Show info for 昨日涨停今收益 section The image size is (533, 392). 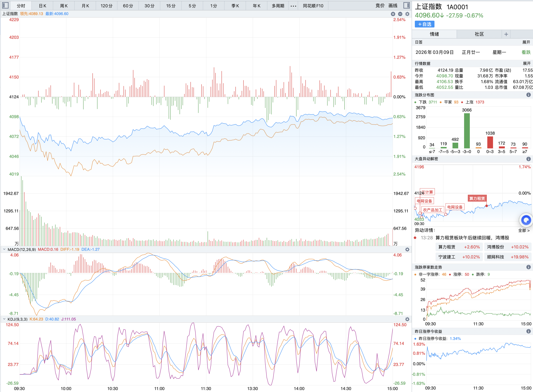tap(529, 331)
